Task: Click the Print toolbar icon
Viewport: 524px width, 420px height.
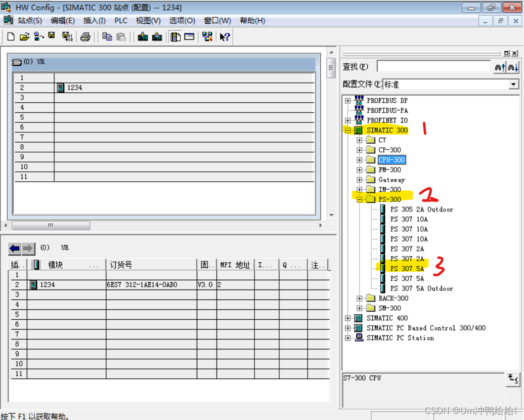Action: (x=85, y=37)
